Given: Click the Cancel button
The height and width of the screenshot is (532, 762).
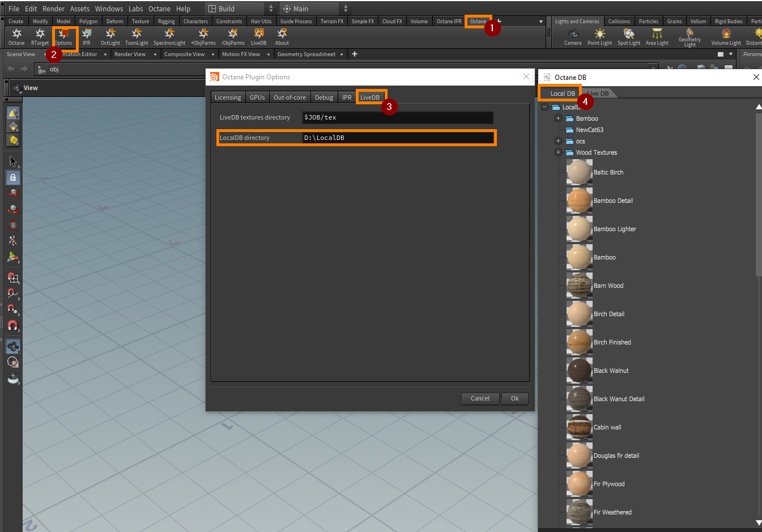Looking at the screenshot, I should click(x=480, y=398).
